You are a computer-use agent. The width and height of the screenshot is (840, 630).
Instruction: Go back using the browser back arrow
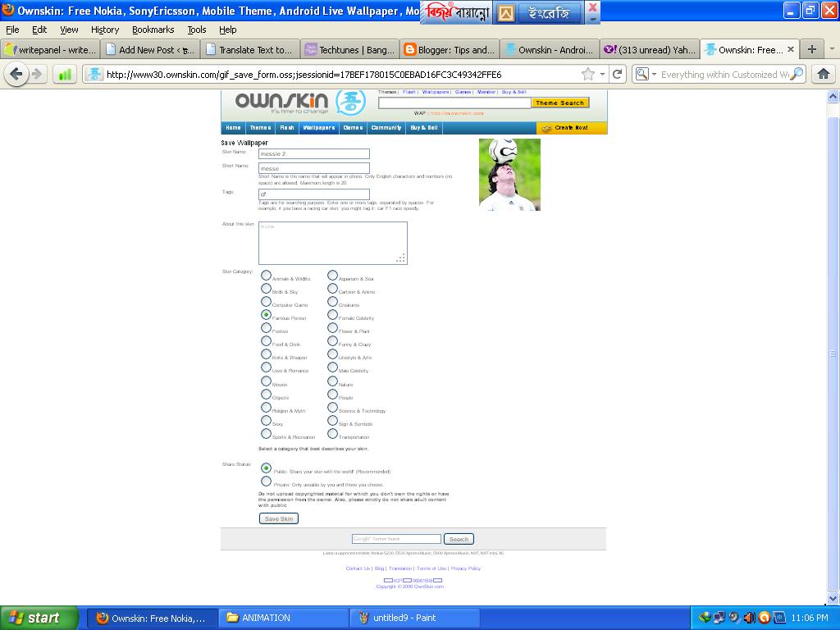click(x=16, y=74)
